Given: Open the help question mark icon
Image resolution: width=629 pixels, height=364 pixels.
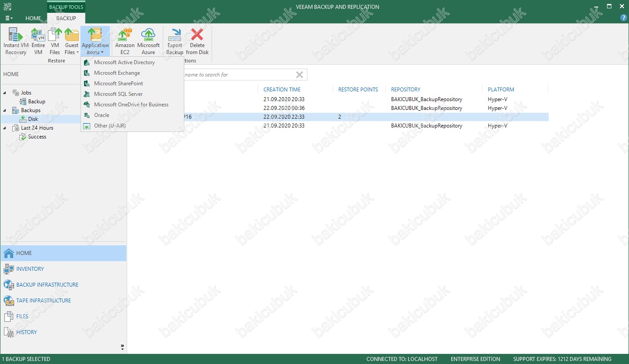Looking at the screenshot, I should click(x=623, y=18).
